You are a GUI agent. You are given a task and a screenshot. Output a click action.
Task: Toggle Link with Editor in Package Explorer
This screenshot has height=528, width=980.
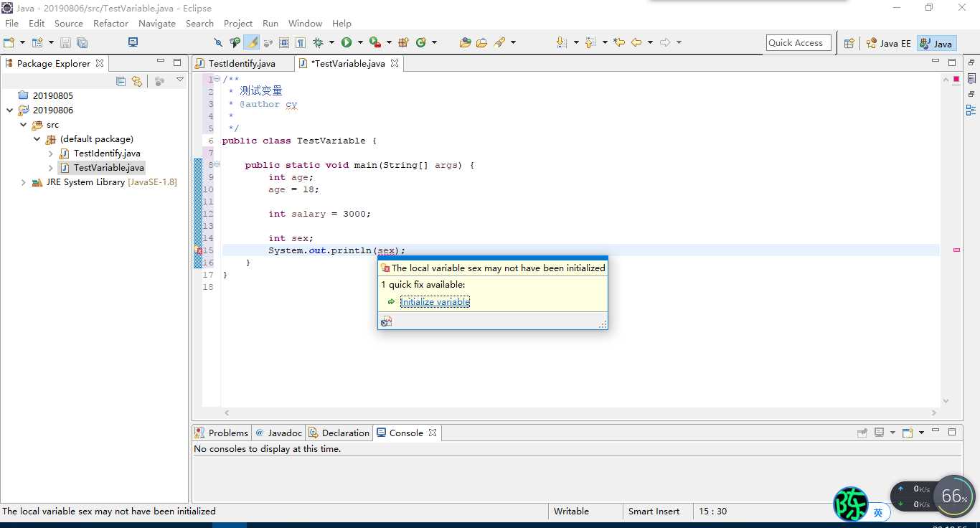[x=137, y=82]
